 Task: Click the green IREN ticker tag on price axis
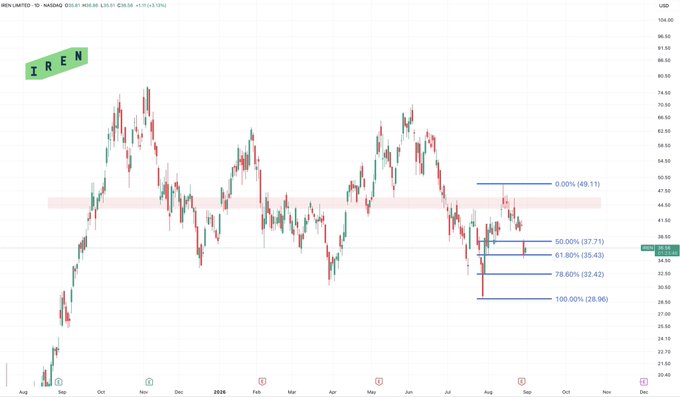tap(647, 248)
